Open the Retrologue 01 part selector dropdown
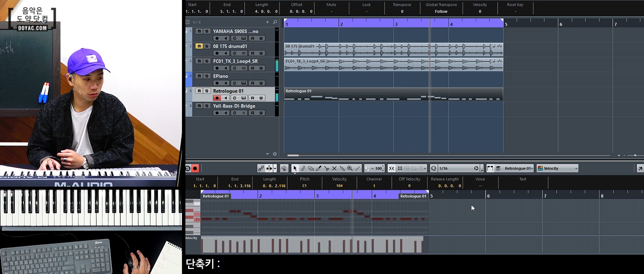Image resolution: width=644 pixels, height=274 pixels. coord(519,168)
